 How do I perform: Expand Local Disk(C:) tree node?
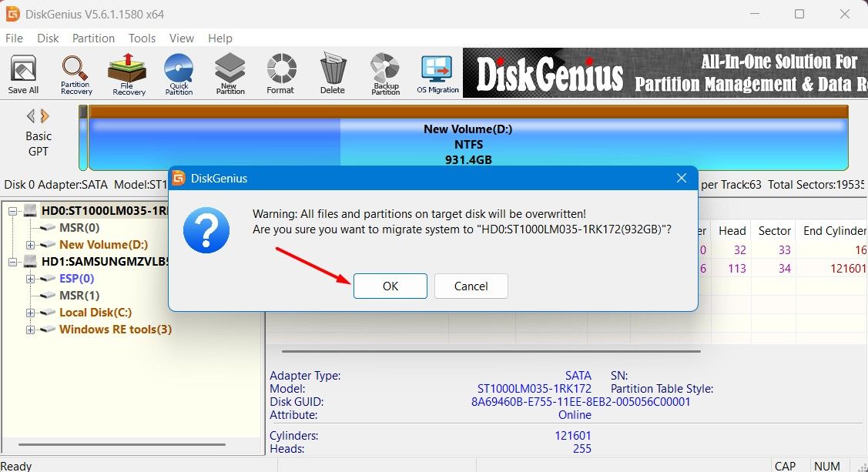pyautogui.click(x=31, y=313)
